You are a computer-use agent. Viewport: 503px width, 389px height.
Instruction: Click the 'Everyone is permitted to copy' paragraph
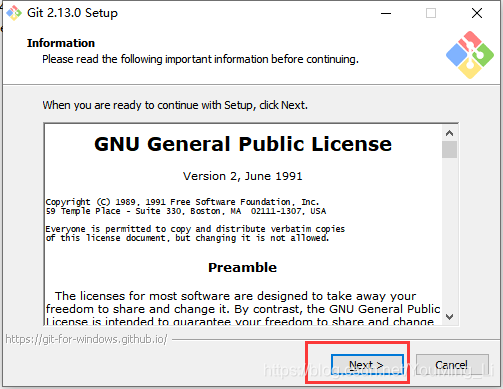point(195,233)
